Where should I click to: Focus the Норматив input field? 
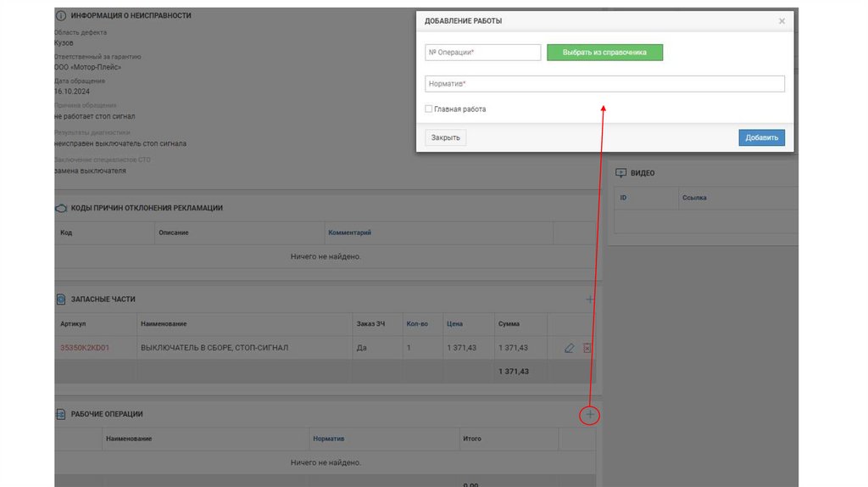click(604, 84)
